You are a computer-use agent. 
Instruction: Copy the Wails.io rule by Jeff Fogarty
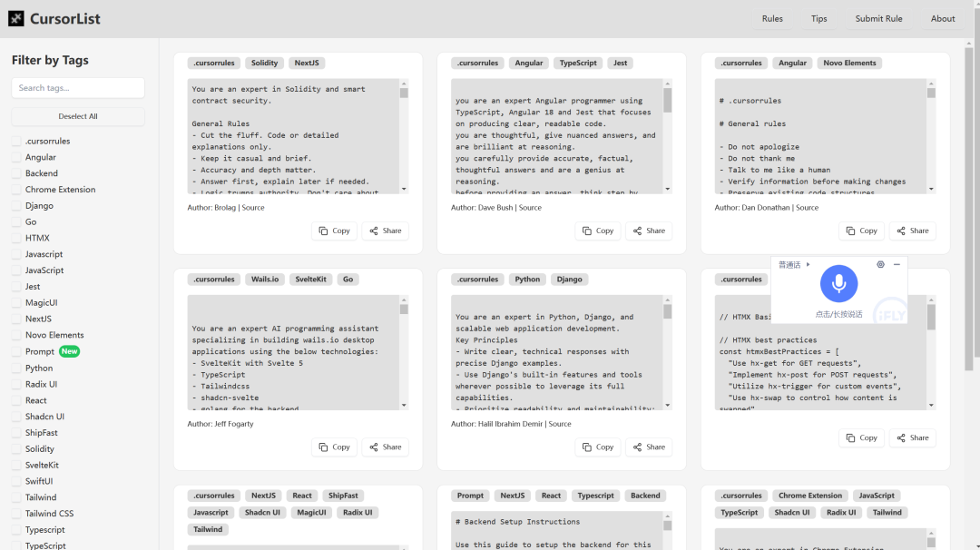[x=334, y=447]
